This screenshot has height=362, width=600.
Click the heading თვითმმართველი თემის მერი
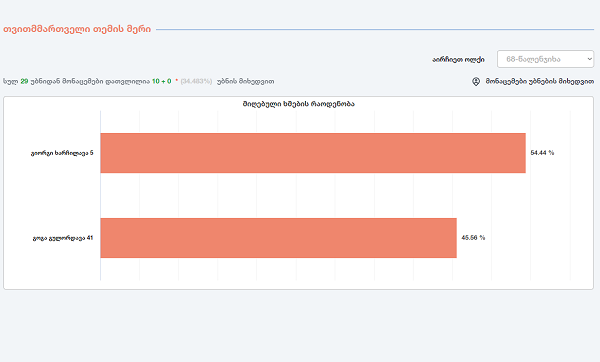point(77,29)
